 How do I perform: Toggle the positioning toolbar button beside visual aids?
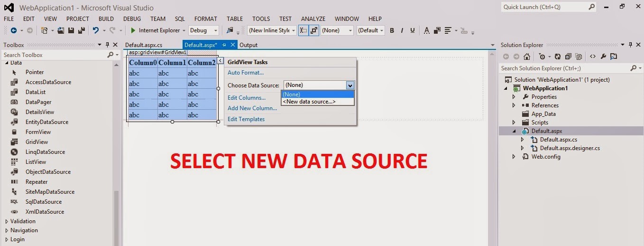click(x=314, y=30)
